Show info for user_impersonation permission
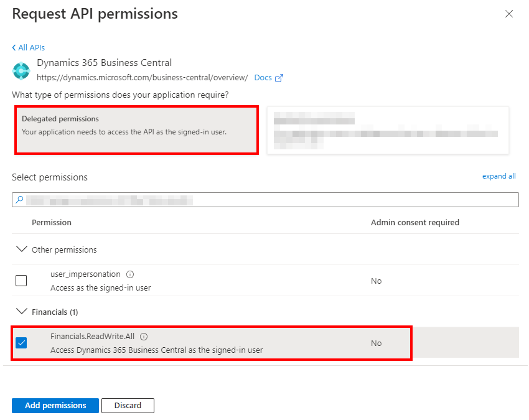Screen dimensions: 529x420 (x=130, y=274)
